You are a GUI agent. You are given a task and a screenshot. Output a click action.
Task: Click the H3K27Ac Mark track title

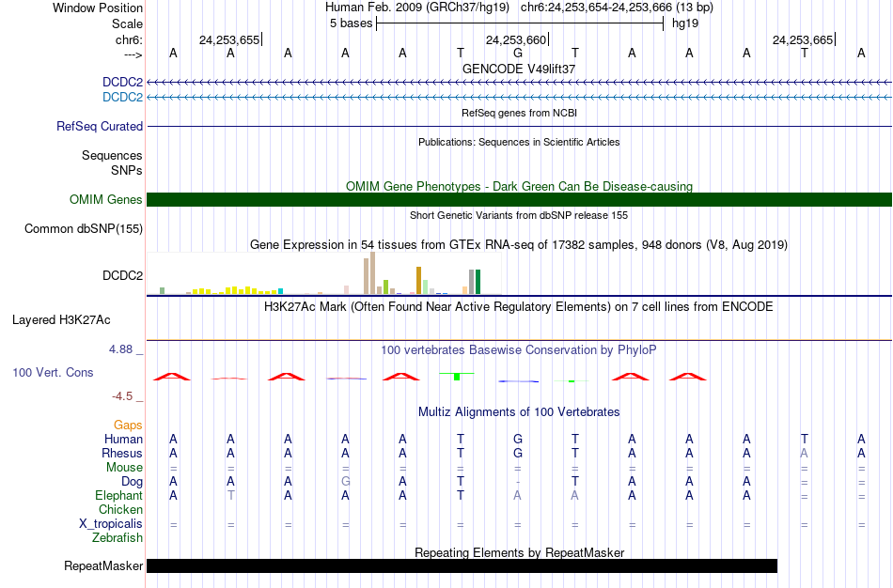(x=519, y=307)
